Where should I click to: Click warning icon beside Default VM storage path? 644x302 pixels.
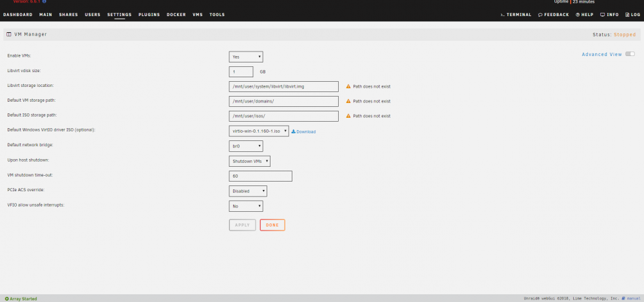coord(348,101)
